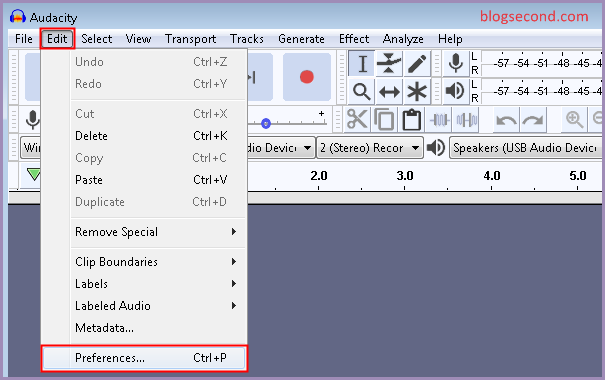Open the Effect menu

click(x=354, y=39)
